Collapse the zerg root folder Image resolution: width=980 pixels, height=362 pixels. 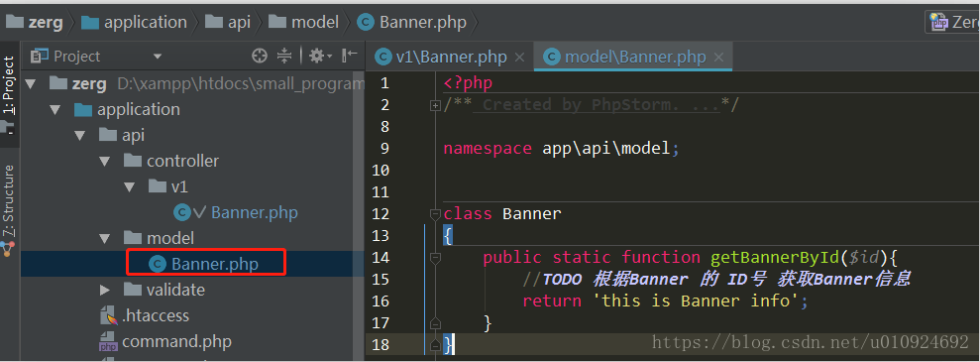tap(30, 83)
